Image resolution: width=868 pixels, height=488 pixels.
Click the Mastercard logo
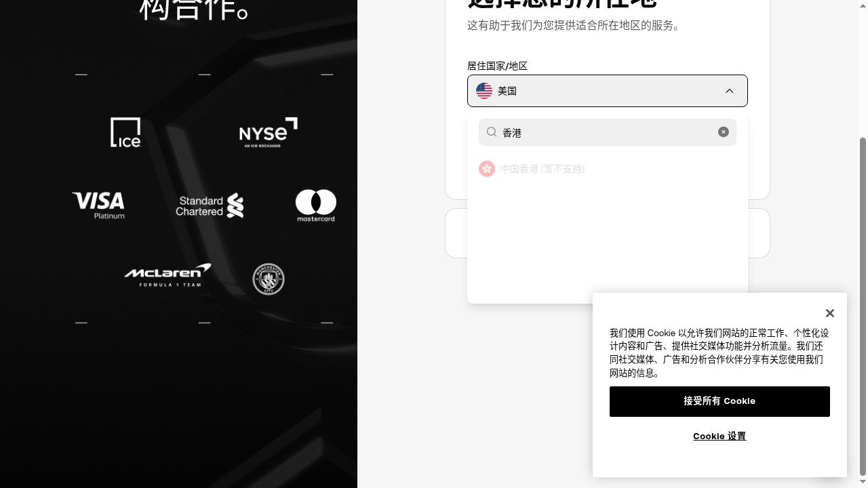point(316,205)
